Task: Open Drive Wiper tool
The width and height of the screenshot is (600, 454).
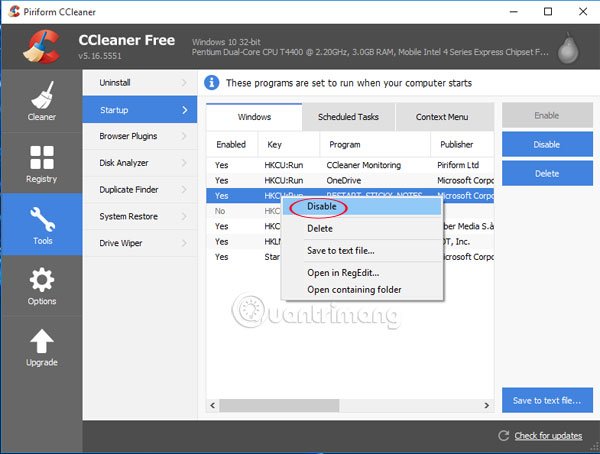Action: (x=140, y=243)
